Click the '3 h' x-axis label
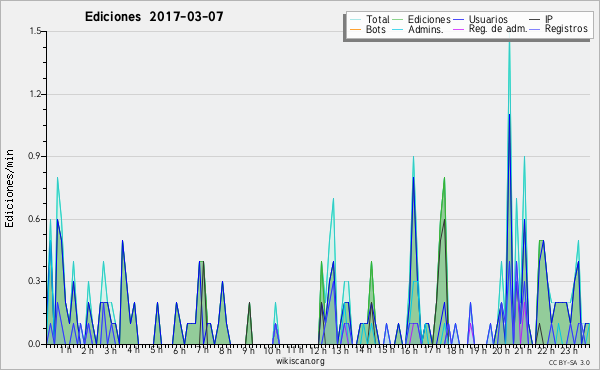 click(111, 350)
